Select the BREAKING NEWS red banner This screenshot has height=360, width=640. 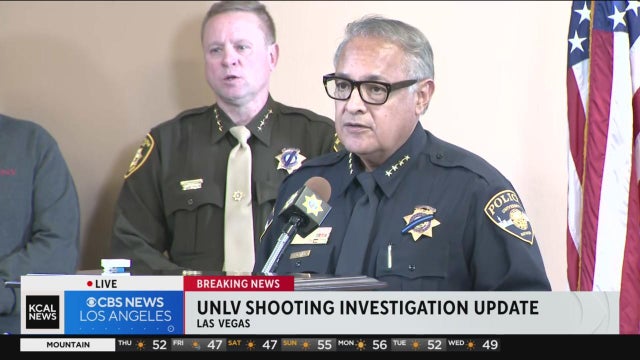[x=238, y=284]
